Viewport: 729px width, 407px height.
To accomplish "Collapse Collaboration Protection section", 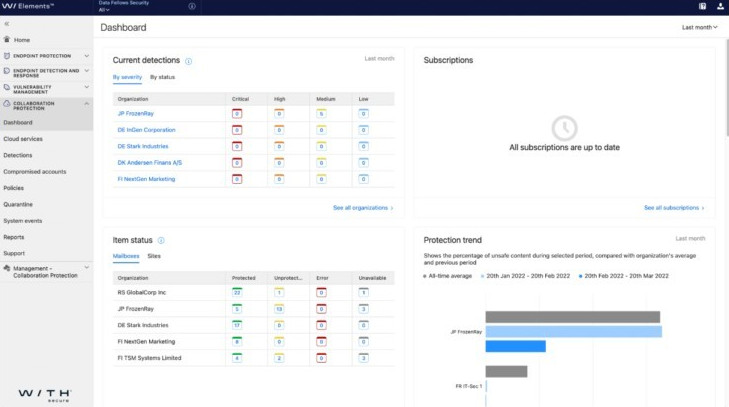I will tap(86, 103).
